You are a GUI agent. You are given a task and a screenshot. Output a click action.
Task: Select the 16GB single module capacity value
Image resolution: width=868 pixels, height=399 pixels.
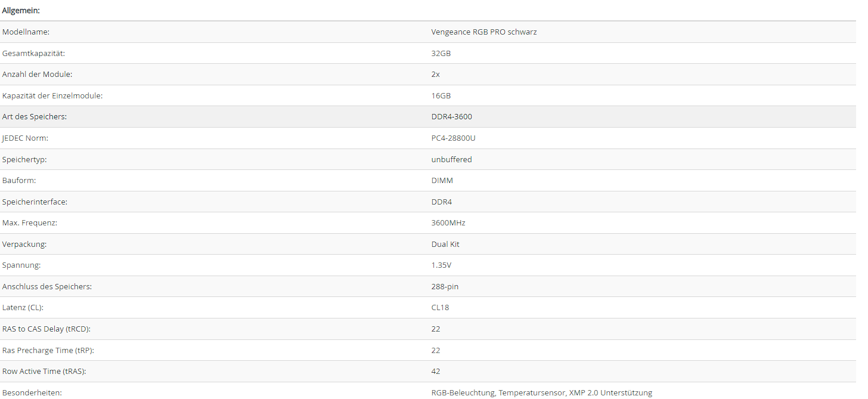click(x=441, y=95)
